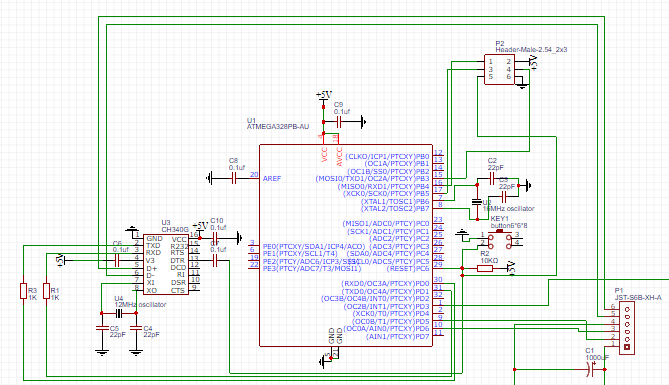Select the 'CH340G' part label

point(175,230)
